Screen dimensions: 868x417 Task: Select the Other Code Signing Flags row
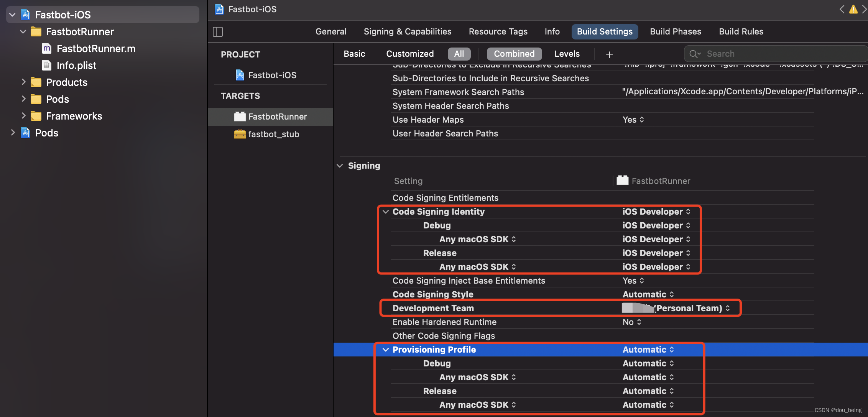click(603, 336)
